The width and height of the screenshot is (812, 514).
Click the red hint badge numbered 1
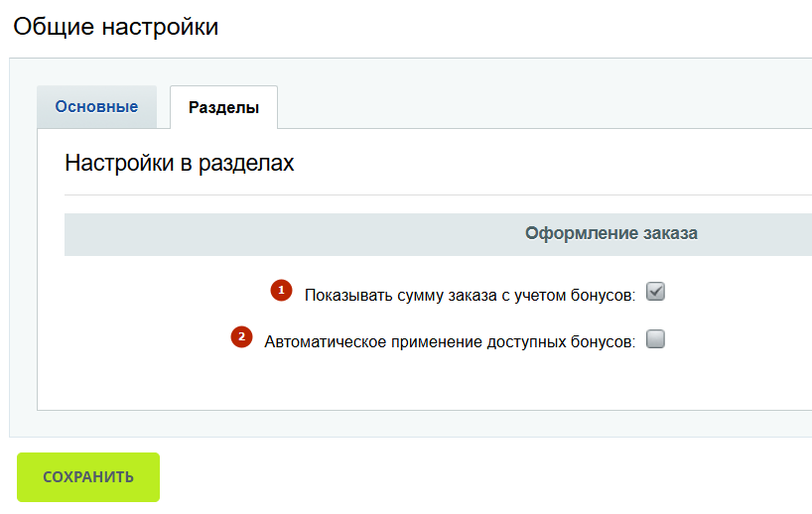(281, 291)
